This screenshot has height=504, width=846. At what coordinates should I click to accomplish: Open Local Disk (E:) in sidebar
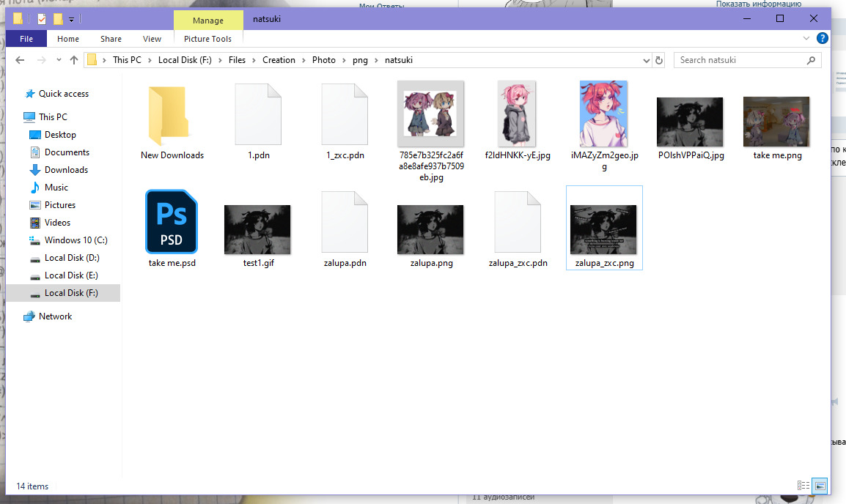coord(71,275)
